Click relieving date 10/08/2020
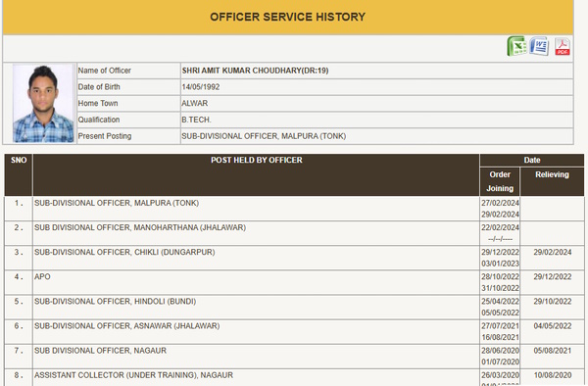Screen dimensions: 588x386 [553, 375]
